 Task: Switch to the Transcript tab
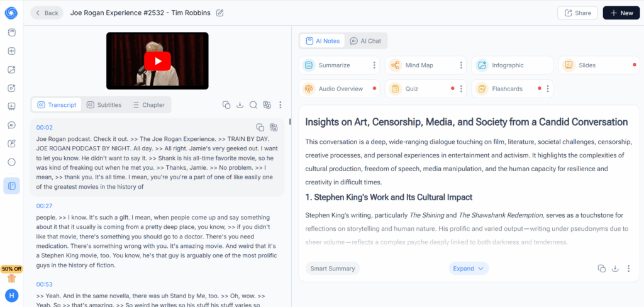[57, 105]
